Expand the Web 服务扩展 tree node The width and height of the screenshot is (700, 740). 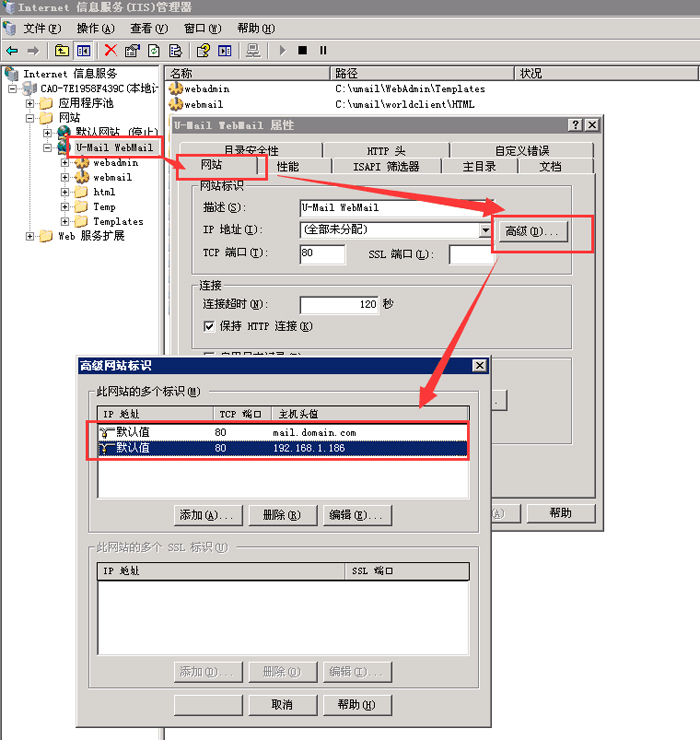coord(30,236)
